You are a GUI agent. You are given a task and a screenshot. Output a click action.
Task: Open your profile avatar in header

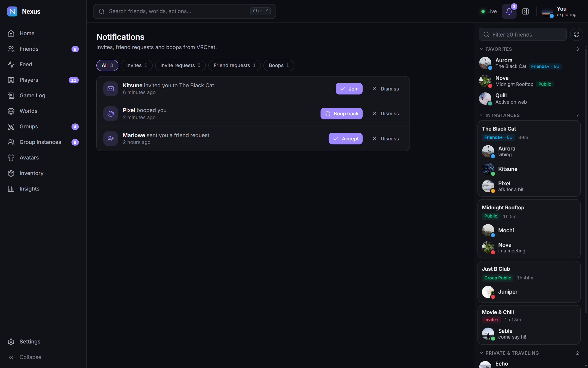(547, 11)
